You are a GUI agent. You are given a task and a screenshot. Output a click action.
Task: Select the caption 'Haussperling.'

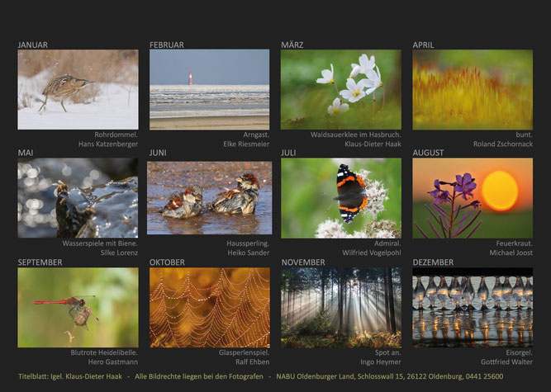248,243
